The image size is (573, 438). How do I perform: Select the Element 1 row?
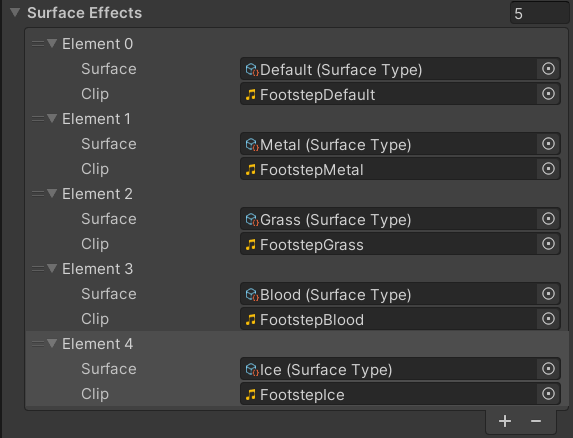[x=297, y=119]
